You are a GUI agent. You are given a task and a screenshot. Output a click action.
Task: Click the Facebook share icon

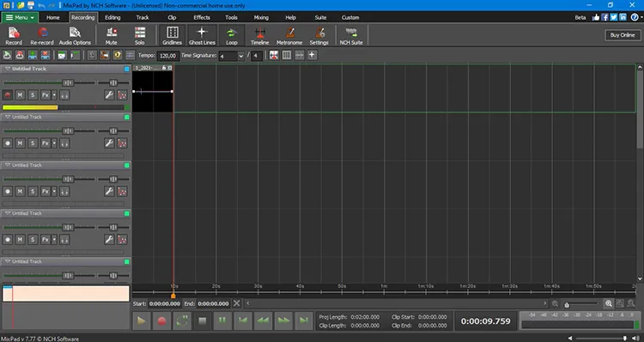click(x=605, y=17)
